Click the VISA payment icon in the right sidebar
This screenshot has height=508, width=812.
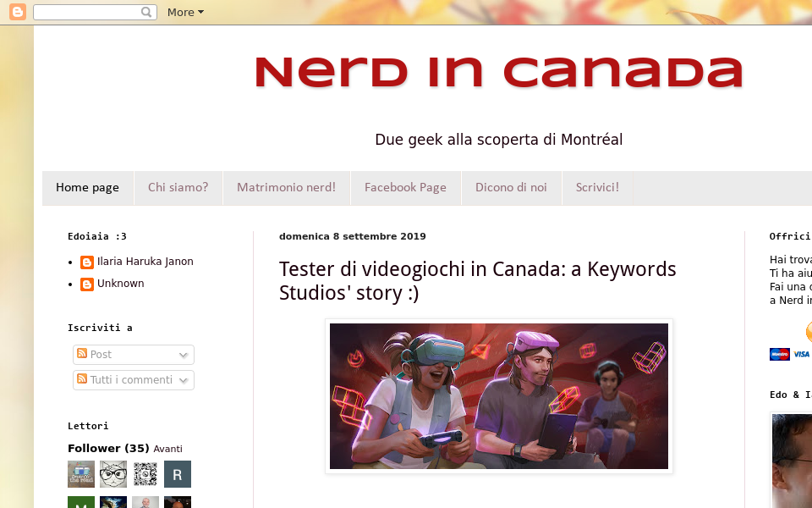(800, 354)
